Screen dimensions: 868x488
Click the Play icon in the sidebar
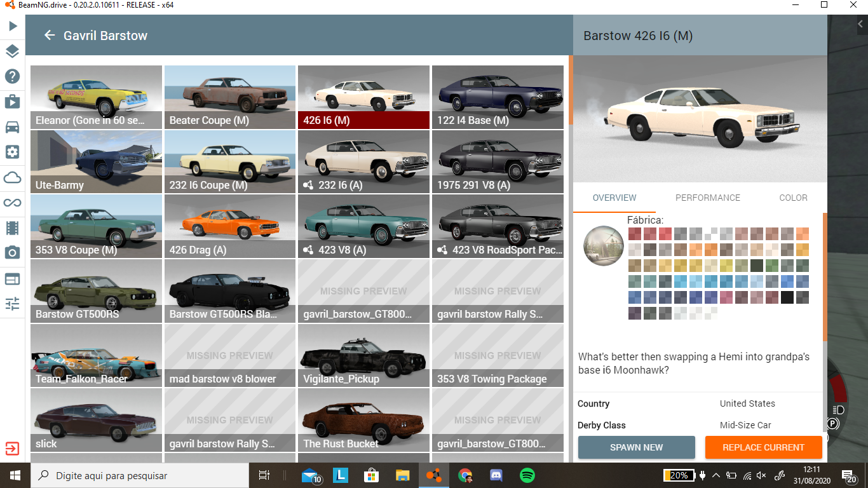coord(13,26)
